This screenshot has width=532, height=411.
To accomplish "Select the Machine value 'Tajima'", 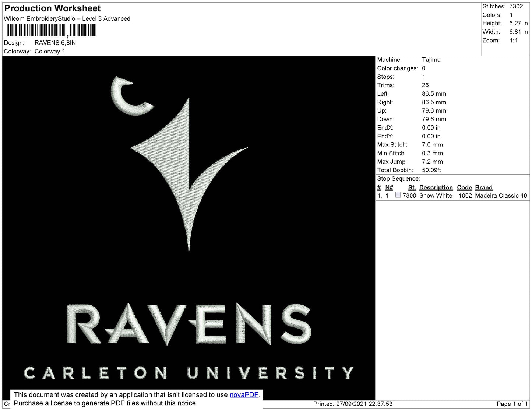I will [x=431, y=60].
